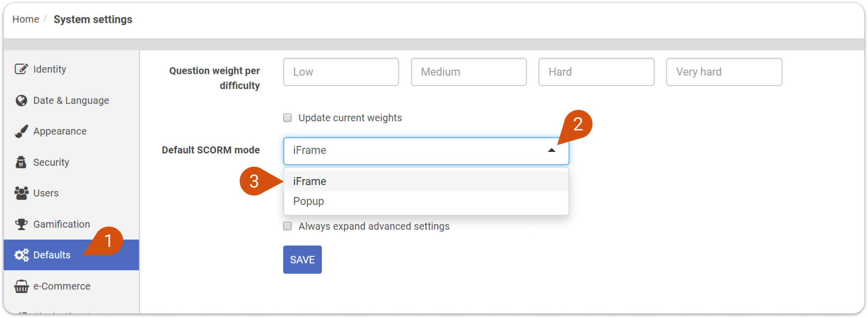Focus the Very hard weight field
Screen dimensions: 868x318
click(724, 72)
